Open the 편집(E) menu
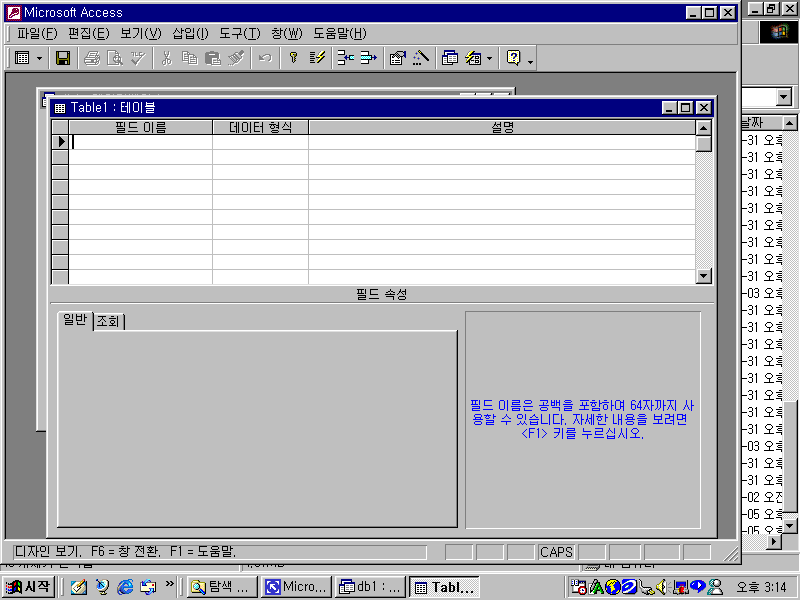This screenshot has height=600, width=800. [x=89, y=34]
